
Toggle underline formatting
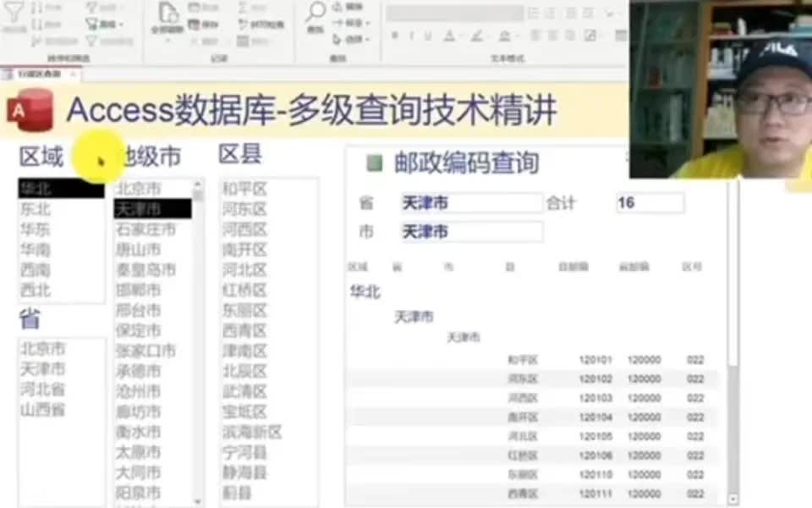pyautogui.click(x=426, y=34)
